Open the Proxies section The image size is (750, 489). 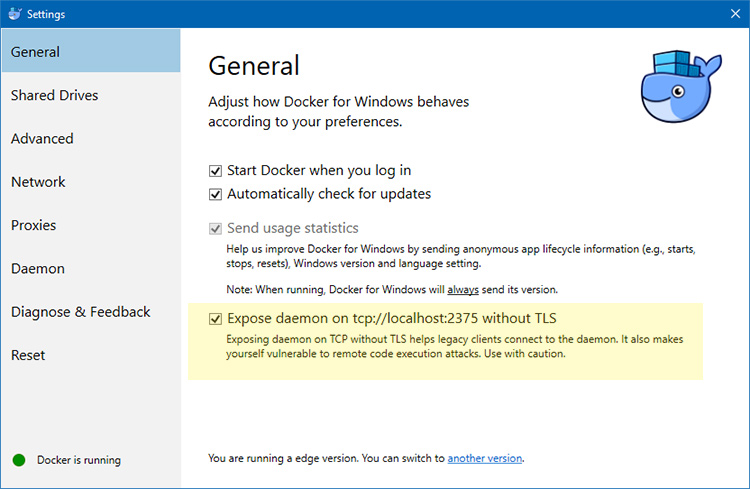point(33,225)
